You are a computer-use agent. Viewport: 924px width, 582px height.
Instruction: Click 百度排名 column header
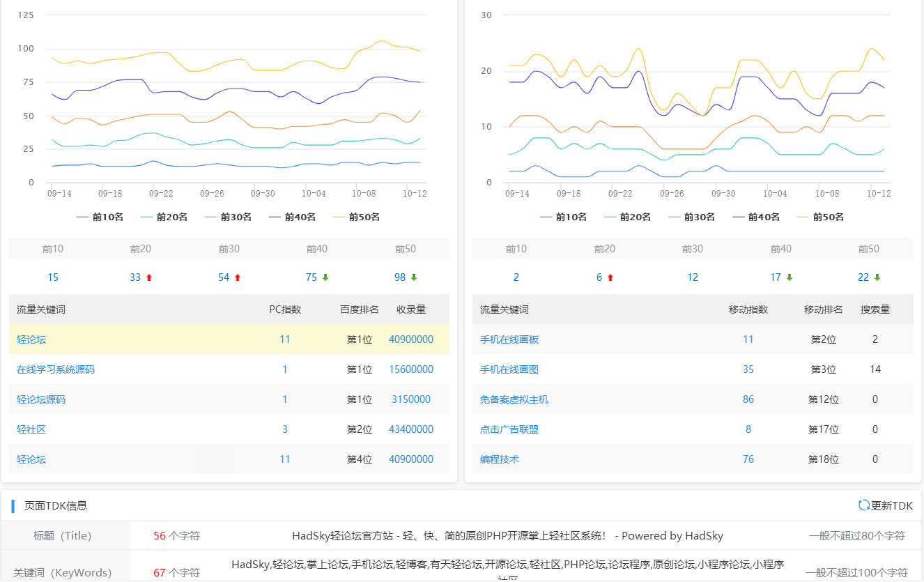[360, 309]
